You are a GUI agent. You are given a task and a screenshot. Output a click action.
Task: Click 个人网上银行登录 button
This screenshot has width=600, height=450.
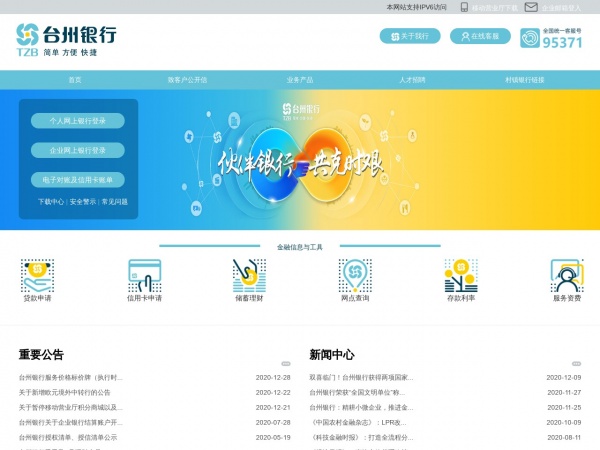click(x=78, y=121)
